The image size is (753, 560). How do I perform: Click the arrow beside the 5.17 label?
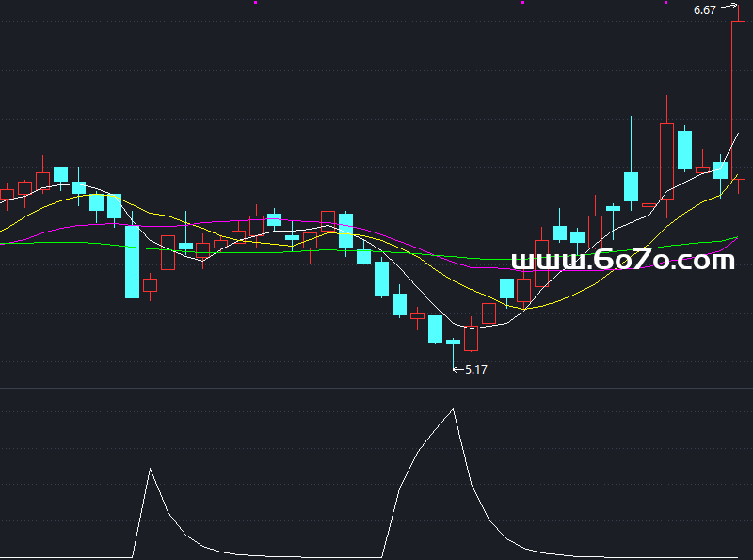[x=458, y=370]
